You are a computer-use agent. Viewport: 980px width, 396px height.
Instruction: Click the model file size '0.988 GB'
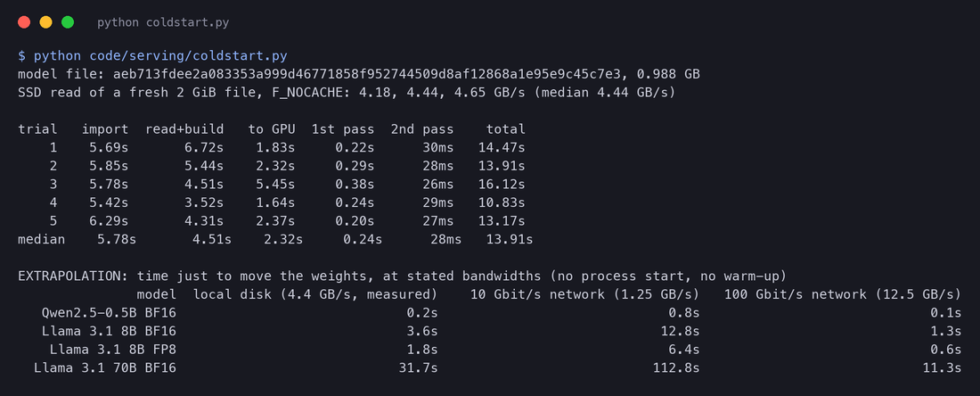tap(668, 74)
